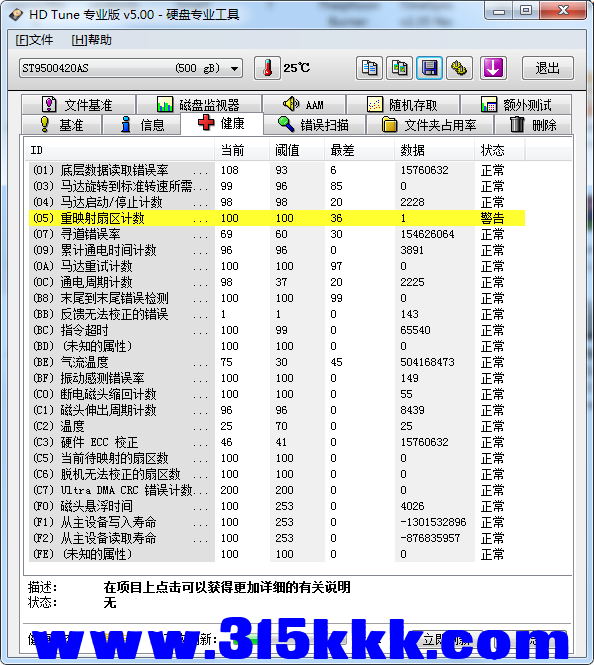Select the 随机存取 tab
The height and width of the screenshot is (665, 594).
[x=403, y=104]
